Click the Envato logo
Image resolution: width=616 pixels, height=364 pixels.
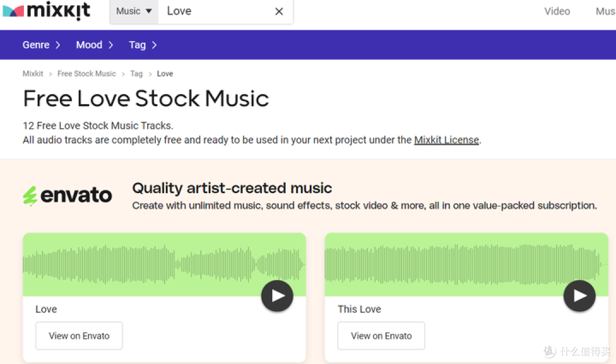67,196
